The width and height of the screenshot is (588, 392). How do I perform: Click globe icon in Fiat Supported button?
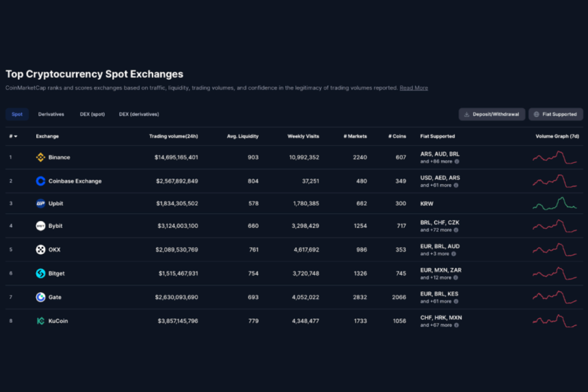537,114
